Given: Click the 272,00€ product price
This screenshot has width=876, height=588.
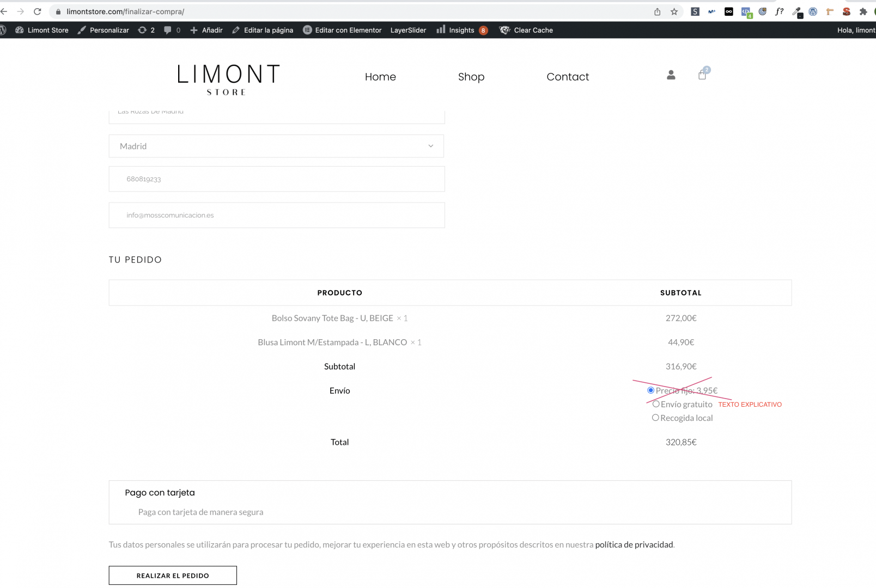Looking at the screenshot, I should [x=681, y=318].
